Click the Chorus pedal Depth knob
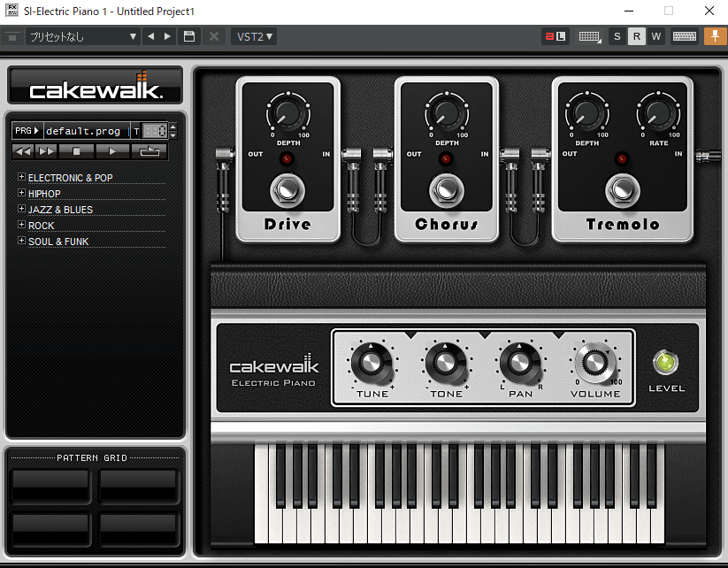Image resolution: width=728 pixels, height=568 pixels. [447, 112]
